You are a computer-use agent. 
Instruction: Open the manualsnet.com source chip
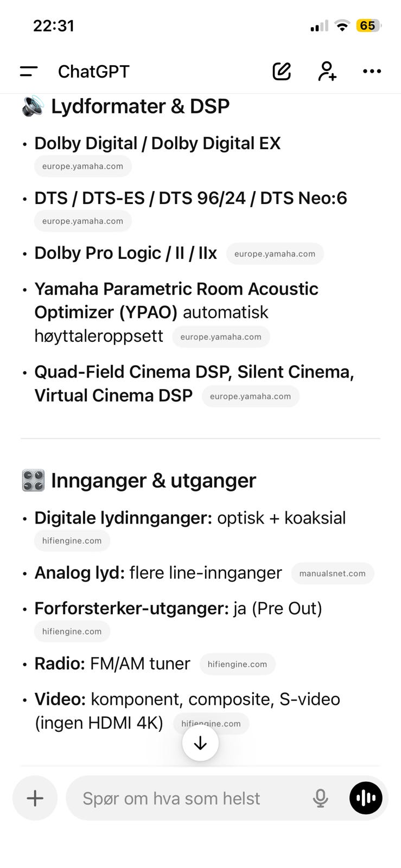[x=332, y=573]
